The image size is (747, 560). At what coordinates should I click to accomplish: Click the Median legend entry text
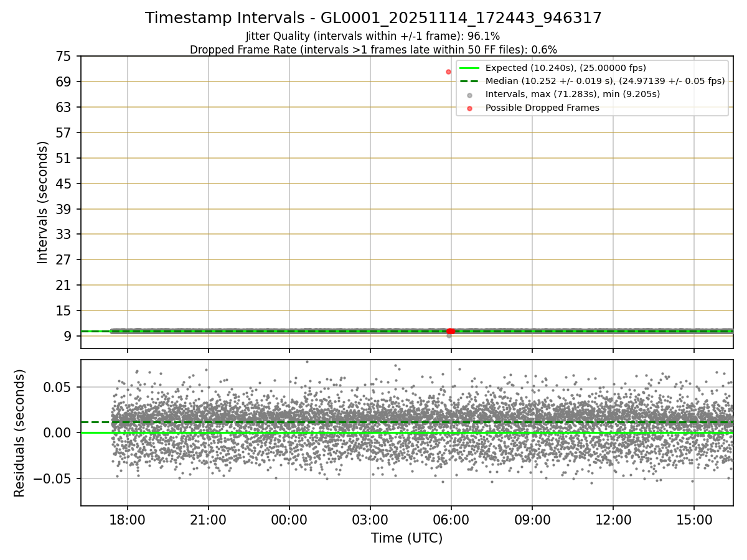coord(605,81)
